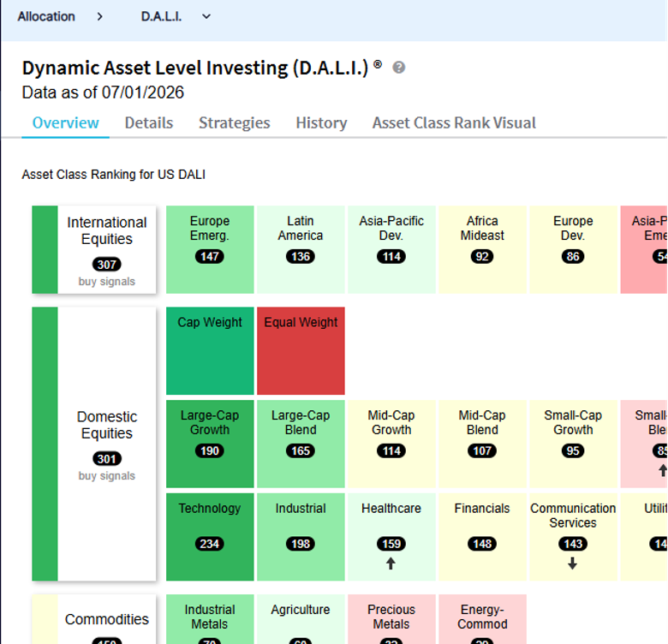668x644 pixels.
Task: Click the breadcrumb chevron after Allocation
Action: pyautogui.click(x=99, y=16)
